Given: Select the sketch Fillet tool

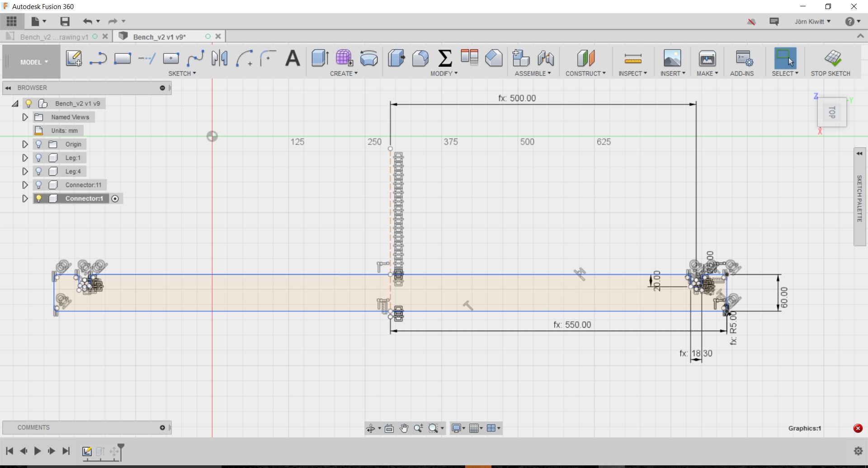Looking at the screenshot, I should pyautogui.click(x=268, y=58).
